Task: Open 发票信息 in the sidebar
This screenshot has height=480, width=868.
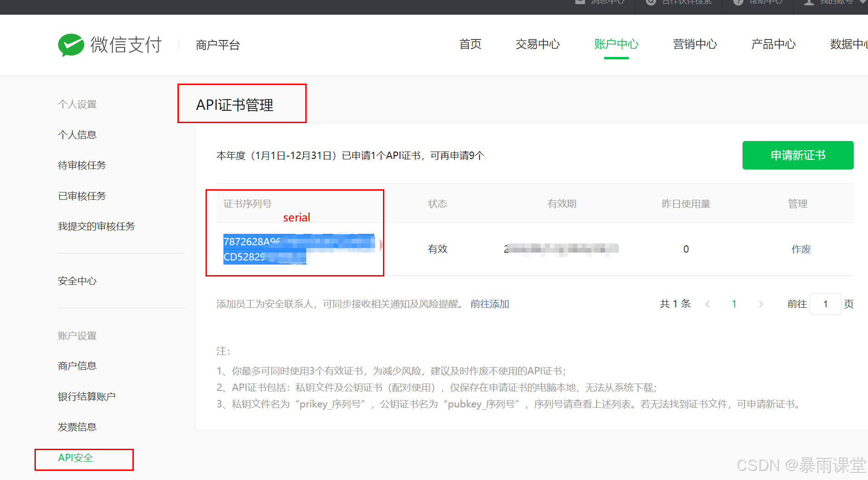Action: point(77,427)
